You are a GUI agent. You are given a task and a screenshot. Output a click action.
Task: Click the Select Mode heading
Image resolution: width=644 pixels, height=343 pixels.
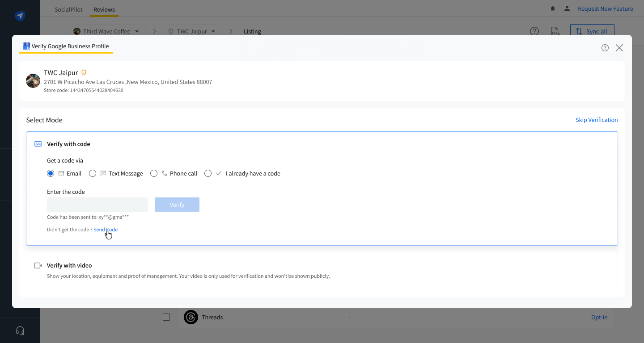pos(44,120)
